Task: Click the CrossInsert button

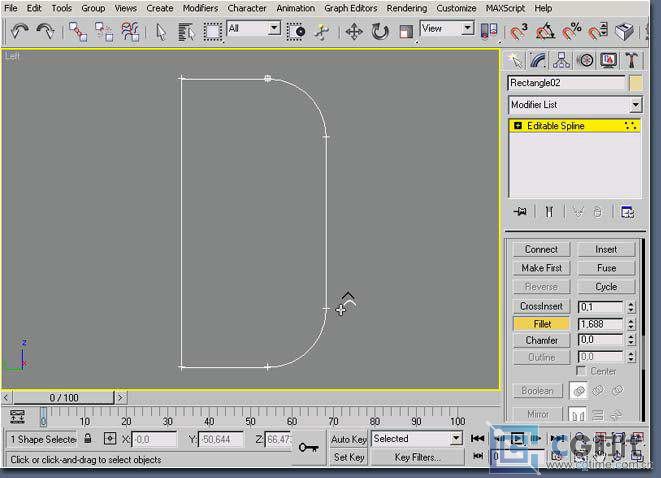Action: [541, 306]
